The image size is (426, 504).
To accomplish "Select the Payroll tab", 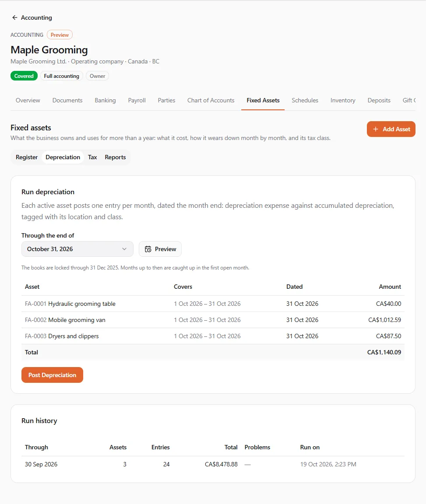I will tap(137, 100).
